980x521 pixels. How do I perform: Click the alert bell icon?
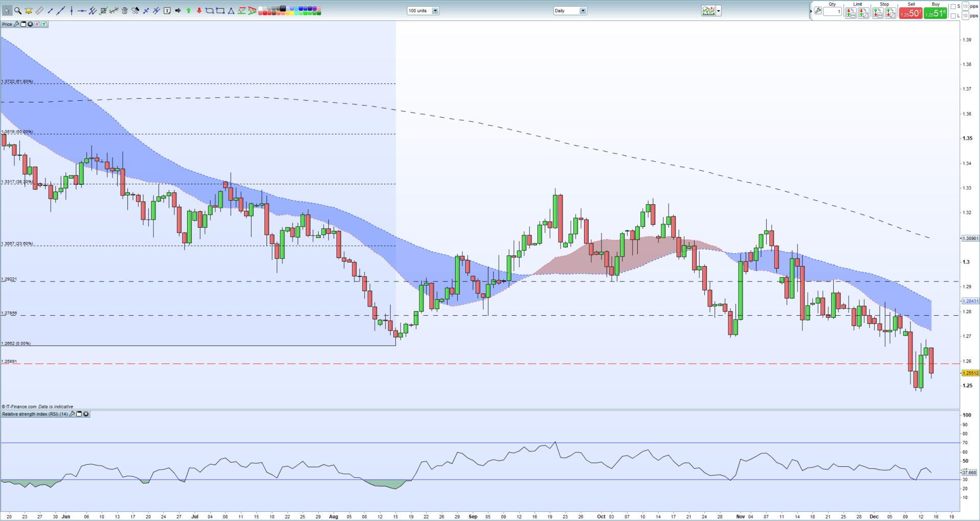click(29, 11)
